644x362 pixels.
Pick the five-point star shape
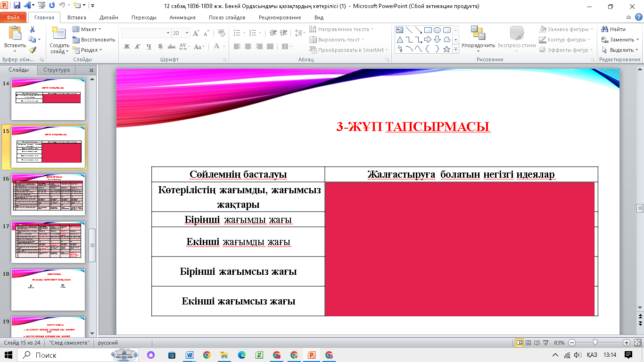(x=447, y=49)
